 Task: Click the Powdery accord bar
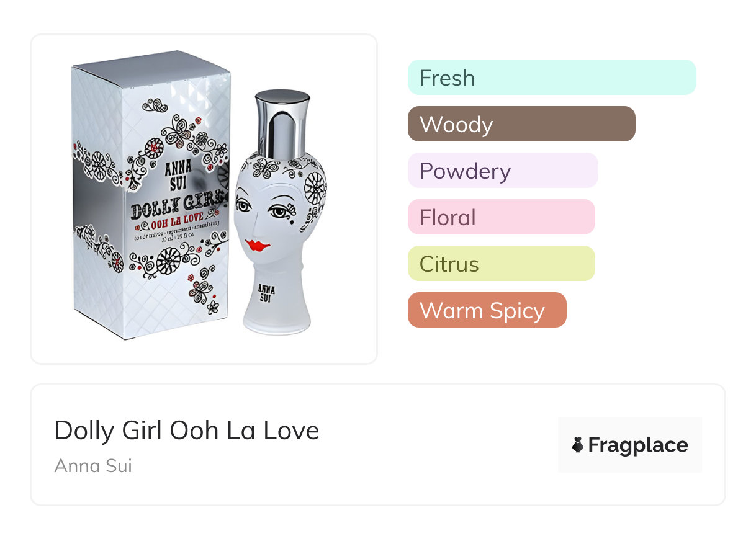point(503,171)
